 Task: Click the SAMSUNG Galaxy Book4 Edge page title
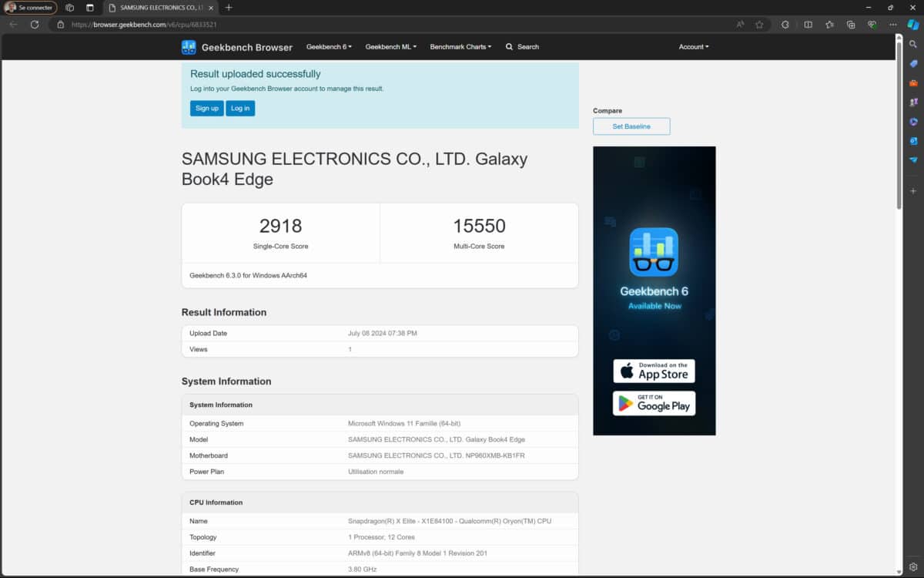(x=355, y=169)
